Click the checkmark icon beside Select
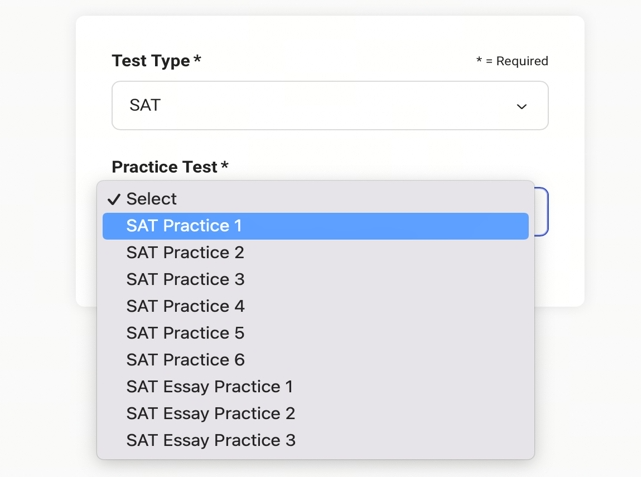Screen dimensions: 641x477 114,199
